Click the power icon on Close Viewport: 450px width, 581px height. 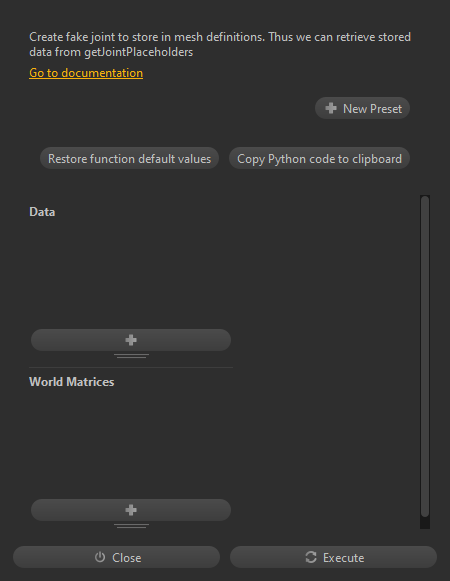[100, 557]
